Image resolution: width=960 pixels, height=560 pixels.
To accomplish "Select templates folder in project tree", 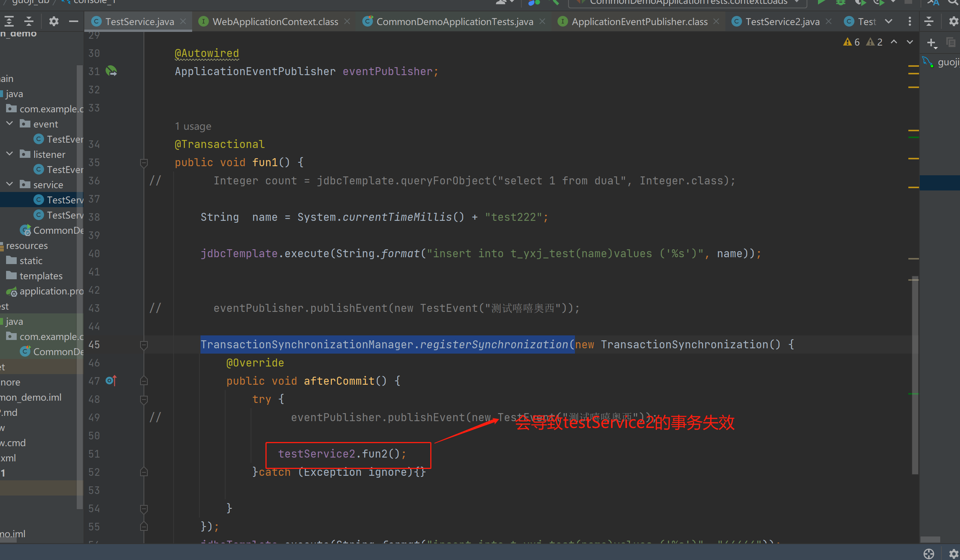I will [41, 275].
